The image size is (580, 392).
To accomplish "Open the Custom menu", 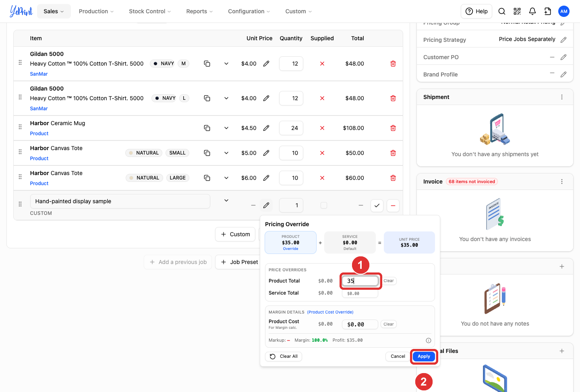I will (298, 11).
